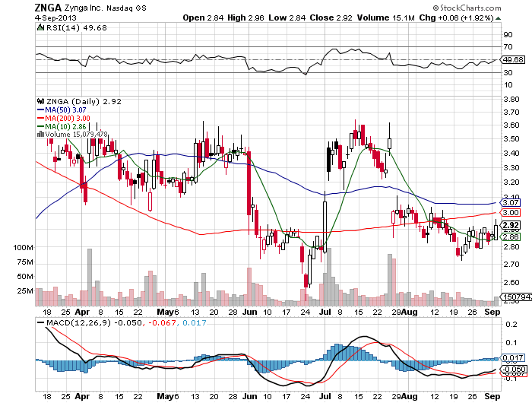Click the candlestick icon beside ZNGA (Daily)
This screenshot has width=532, height=403.
(x=41, y=101)
